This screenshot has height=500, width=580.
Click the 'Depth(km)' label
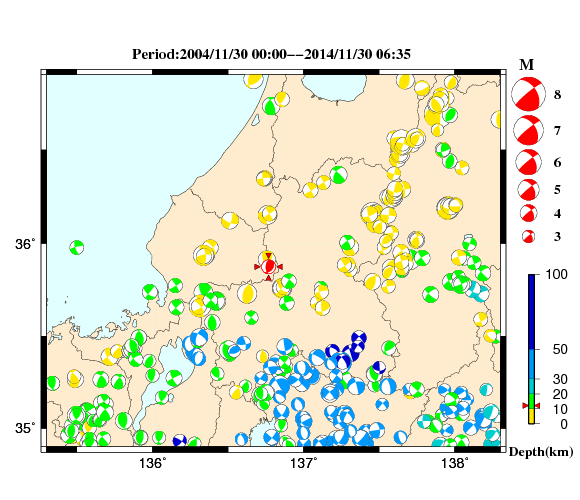(x=541, y=452)
